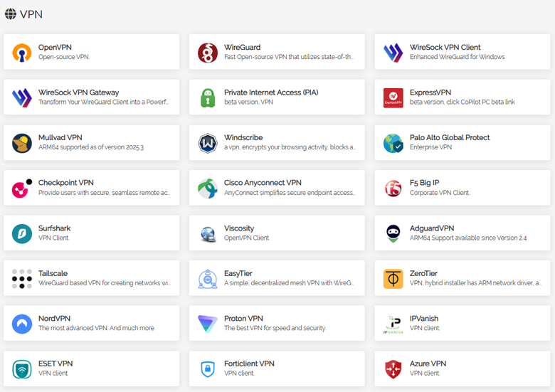Open the Private Internet Access (PIA) title
Image resolution: width=555 pixels, height=392 pixels.
[x=271, y=92]
